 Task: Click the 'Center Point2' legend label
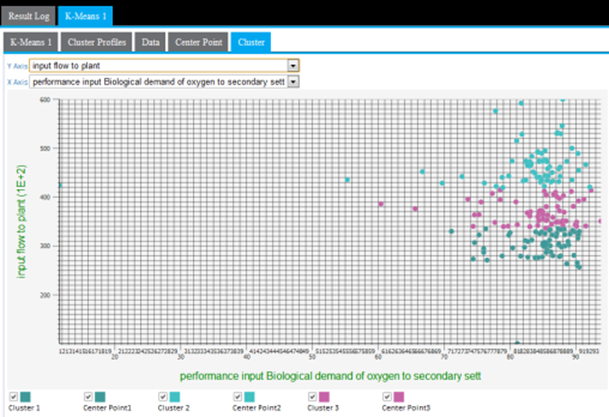click(x=256, y=408)
